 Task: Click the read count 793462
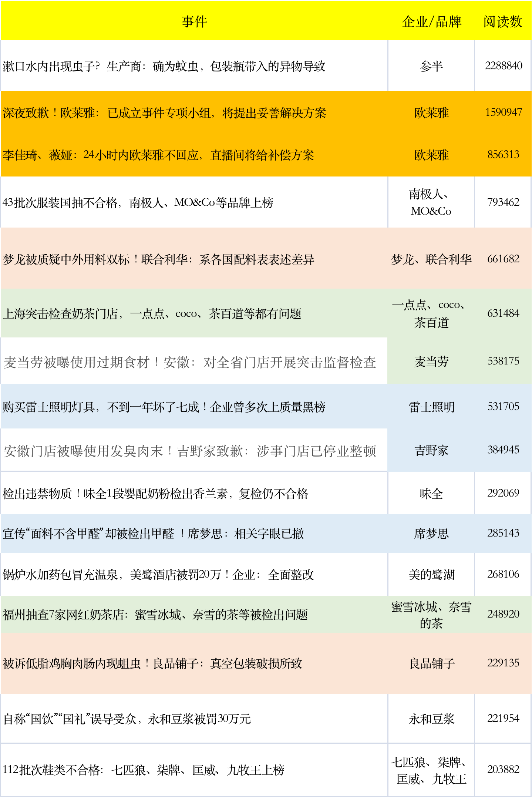click(x=504, y=202)
